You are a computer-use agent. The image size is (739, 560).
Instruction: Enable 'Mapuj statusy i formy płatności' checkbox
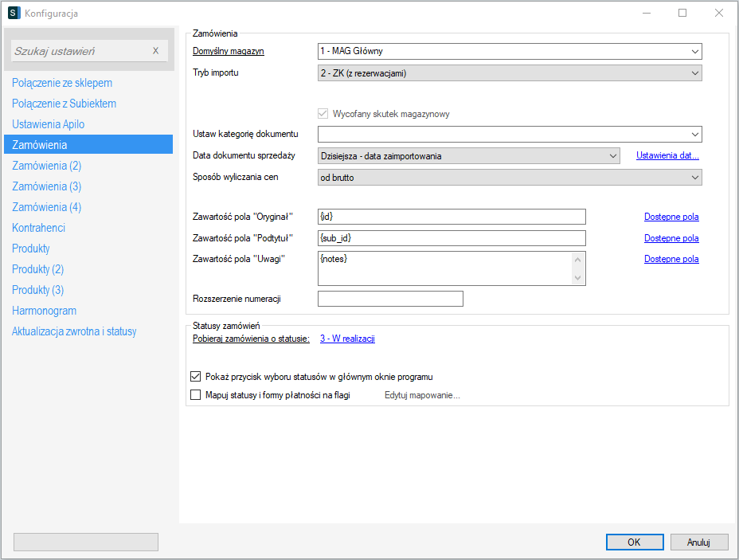click(x=196, y=394)
